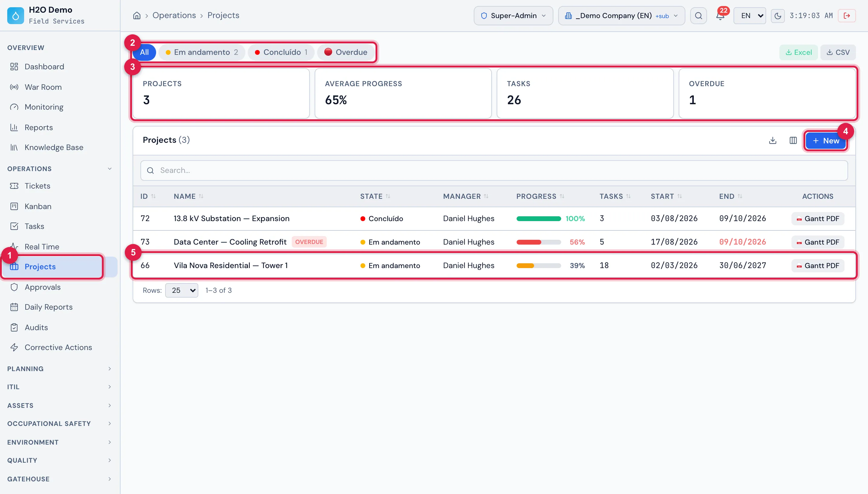The width and height of the screenshot is (868, 494).
Task: Expand the PLANNING sidebar section
Action: point(60,369)
